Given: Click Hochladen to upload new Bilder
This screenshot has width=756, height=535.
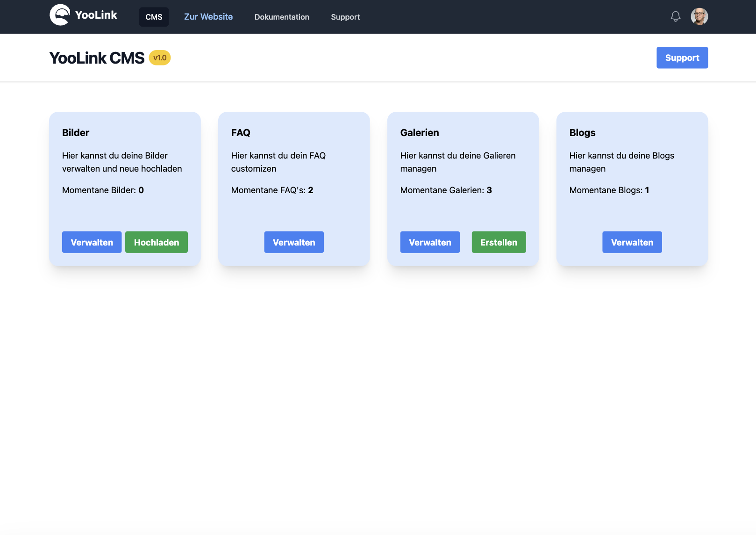Looking at the screenshot, I should click(157, 242).
